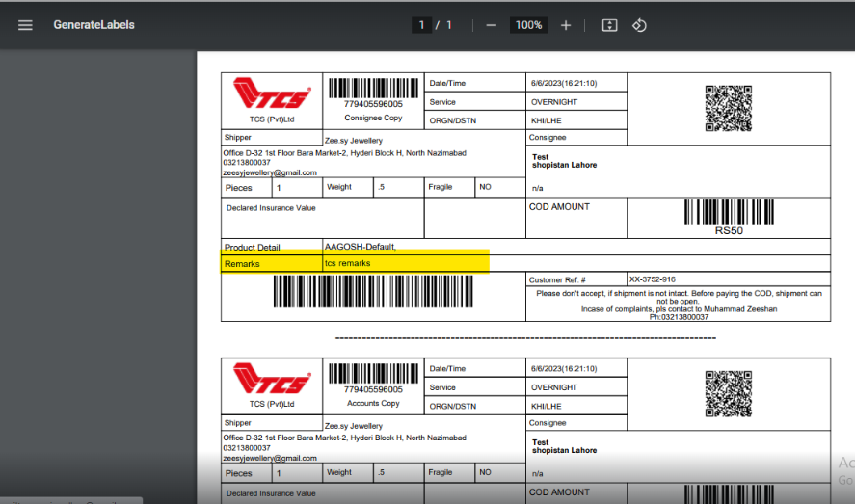Click the GenerateLabels document title
The width and height of the screenshot is (855, 504).
point(94,25)
